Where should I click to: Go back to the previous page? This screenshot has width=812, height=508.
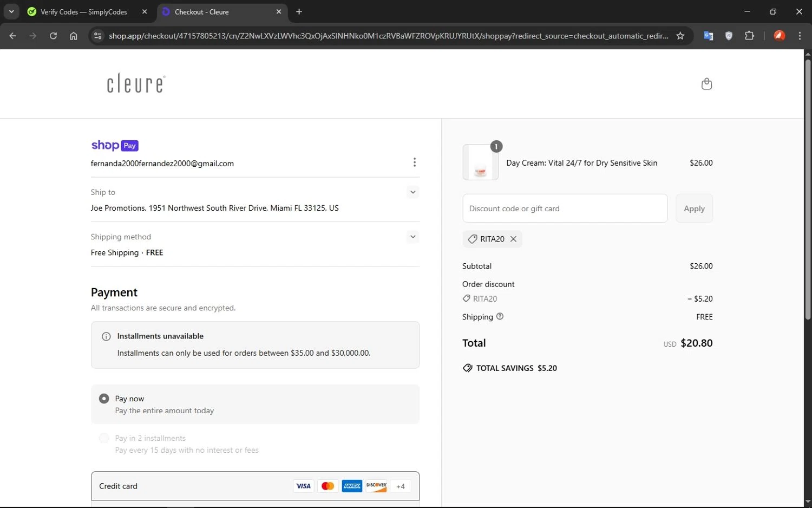tap(13, 36)
